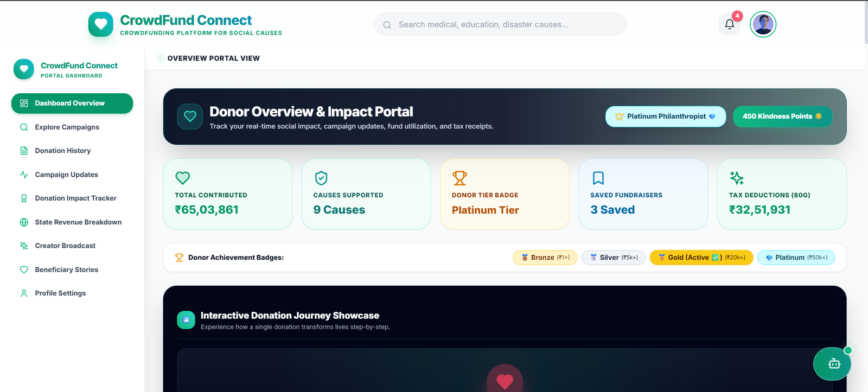View Beneficiary Stories page
868x392 pixels.
click(x=72, y=269)
